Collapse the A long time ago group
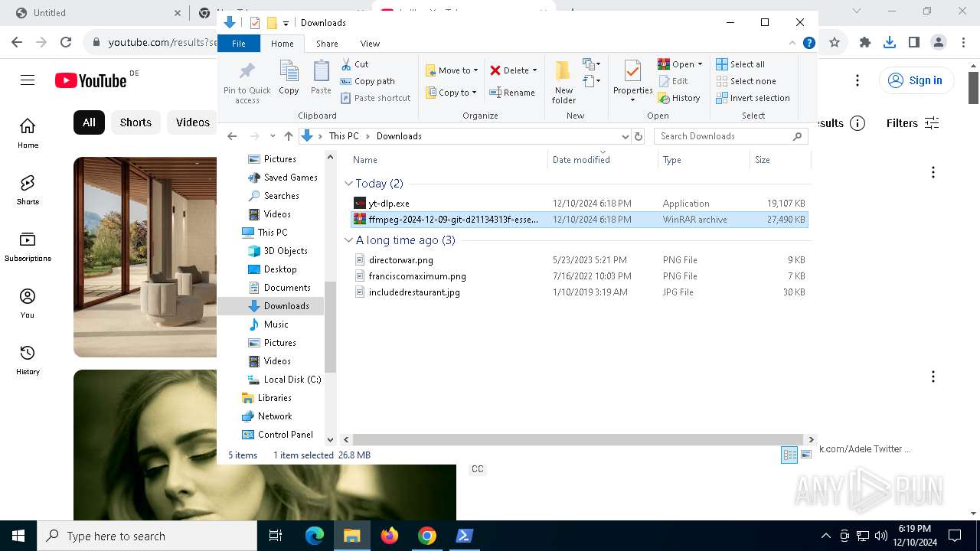Image resolution: width=980 pixels, height=551 pixels. tap(348, 240)
